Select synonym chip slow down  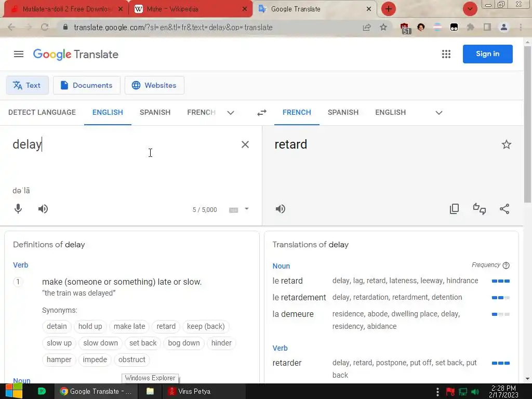coord(100,343)
